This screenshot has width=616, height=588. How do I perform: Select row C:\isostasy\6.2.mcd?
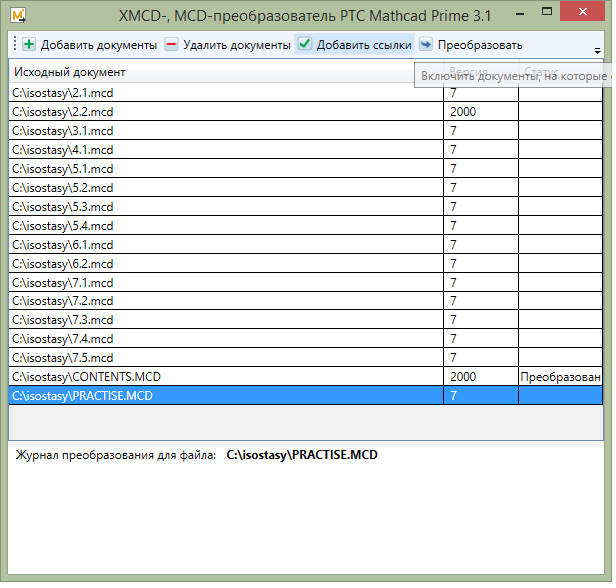click(305, 264)
